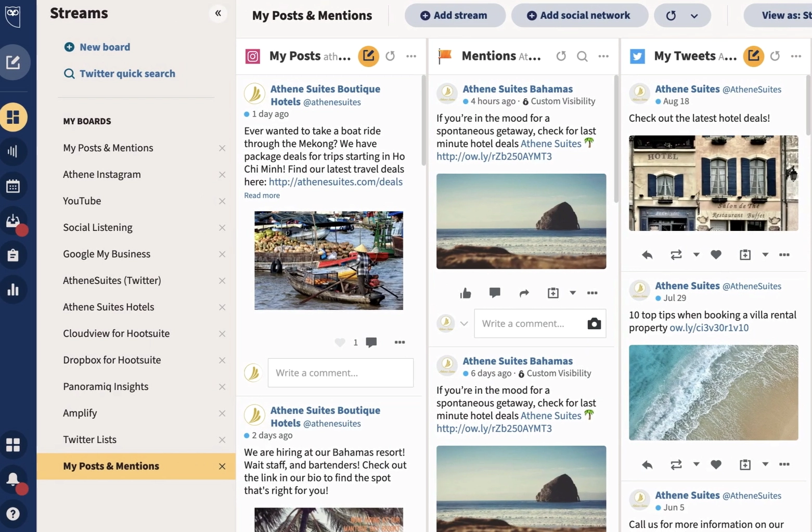This screenshot has width=812, height=532.
Task: Like the 4 hours ago Bahamas post
Action: click(466, 293)
